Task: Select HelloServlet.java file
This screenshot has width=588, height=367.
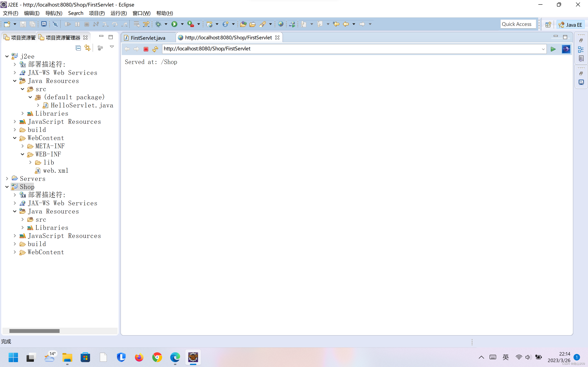Action: (82, 105)
